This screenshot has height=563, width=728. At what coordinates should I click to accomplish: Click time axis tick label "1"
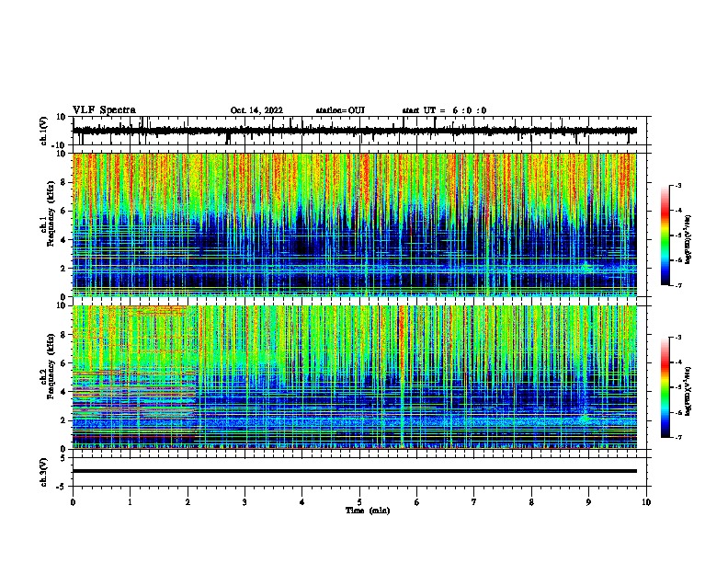(130, 501)
